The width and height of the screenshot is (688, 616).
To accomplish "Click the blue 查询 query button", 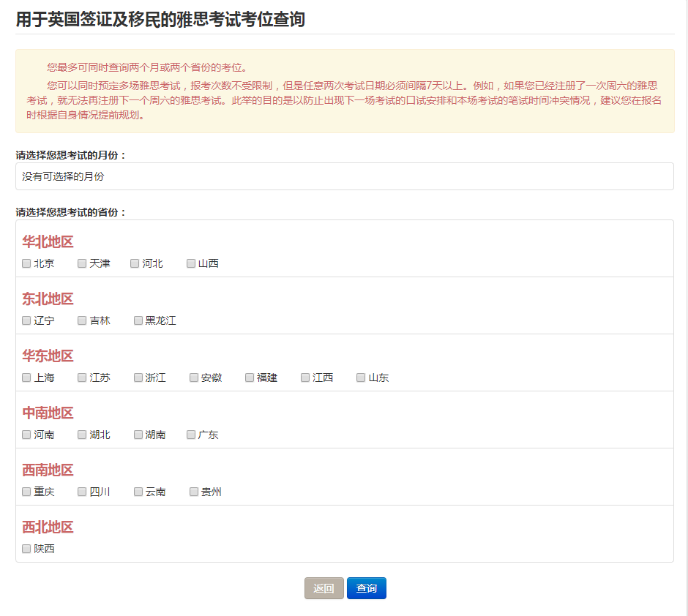I will (366, 588).
